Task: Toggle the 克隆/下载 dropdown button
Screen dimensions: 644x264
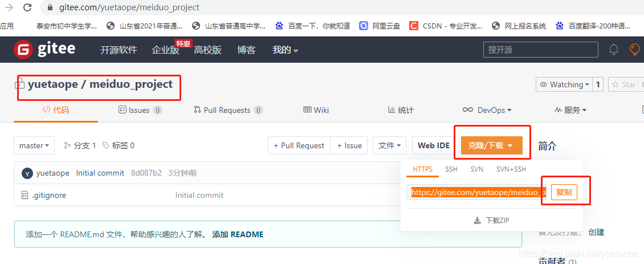Action: pyautogui.click(x=492, y=145)
